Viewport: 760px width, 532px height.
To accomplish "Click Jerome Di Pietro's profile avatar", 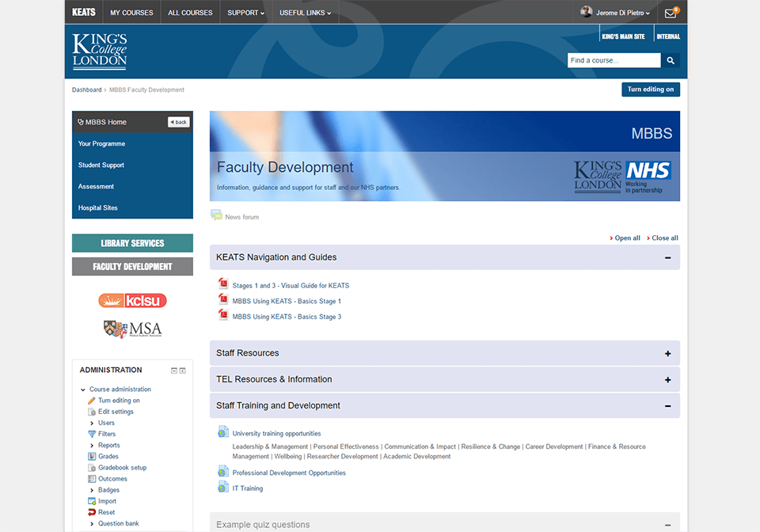I will (587, 12).
